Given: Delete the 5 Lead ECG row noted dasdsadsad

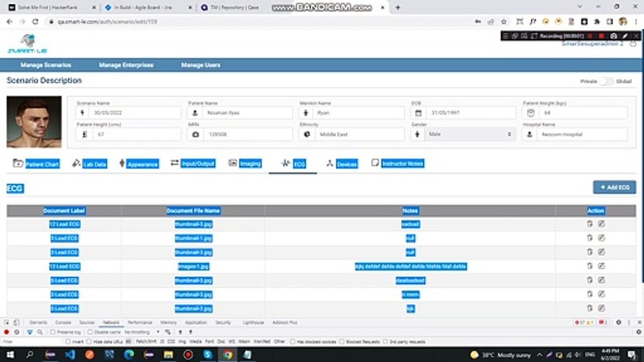Looking at the screenshot, I should click(x=590, y=280).
